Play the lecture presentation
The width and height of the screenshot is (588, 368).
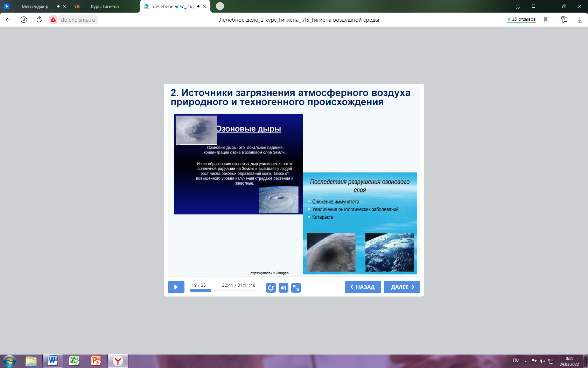click(x=176, y=287)
